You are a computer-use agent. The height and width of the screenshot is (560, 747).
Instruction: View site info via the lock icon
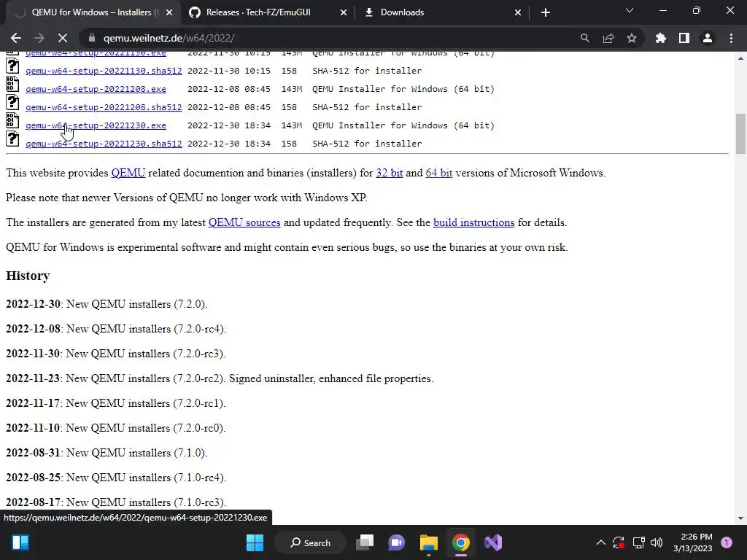point(92,38)
